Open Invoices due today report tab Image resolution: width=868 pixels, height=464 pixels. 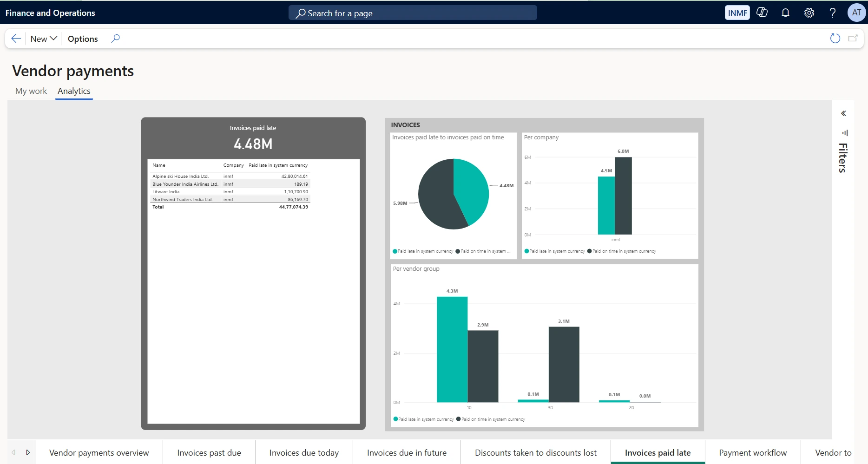click(304, 453)
